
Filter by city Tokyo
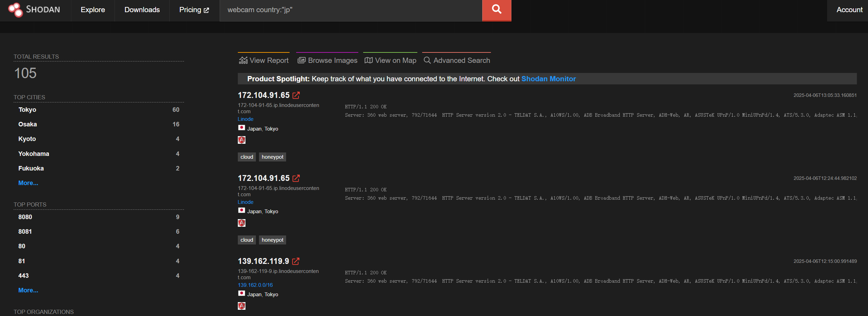point(27,110)
